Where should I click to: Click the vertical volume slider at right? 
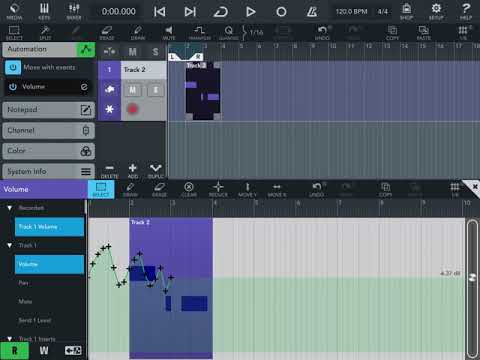click(x=472, y=289)
